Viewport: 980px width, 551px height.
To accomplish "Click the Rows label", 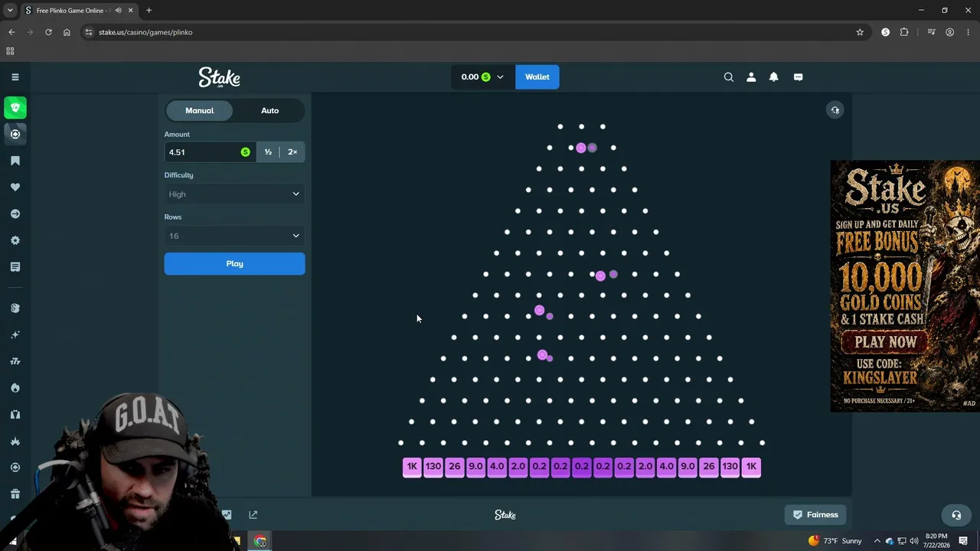I will pyautogui.click(x=173, y=217).
